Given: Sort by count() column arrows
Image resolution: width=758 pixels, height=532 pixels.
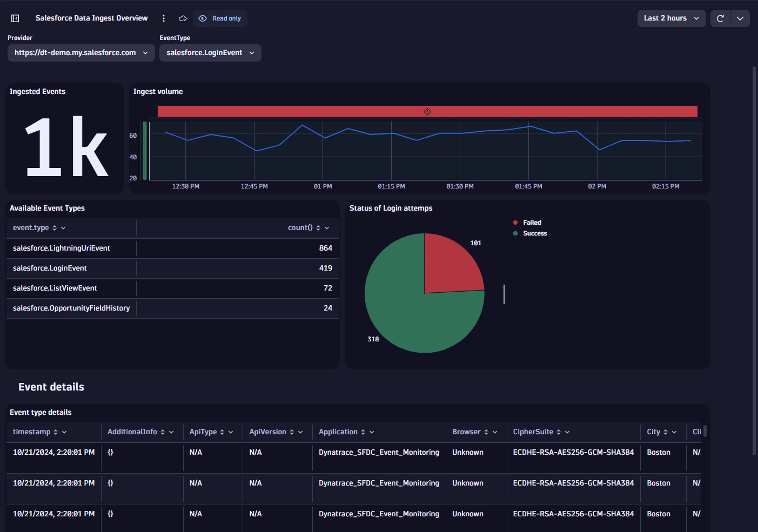Looking at the screenshot, I should pos(318,228).
